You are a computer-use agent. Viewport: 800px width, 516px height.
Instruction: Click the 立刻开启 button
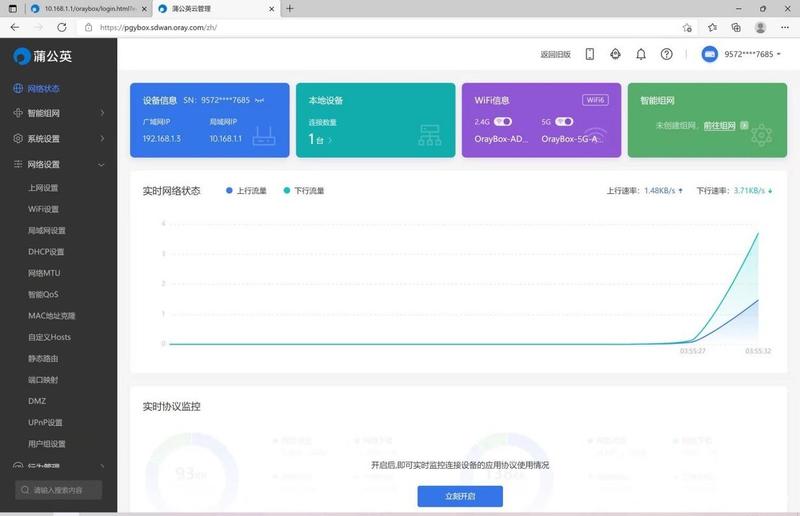pyautogui.click(x=460, y=496)
